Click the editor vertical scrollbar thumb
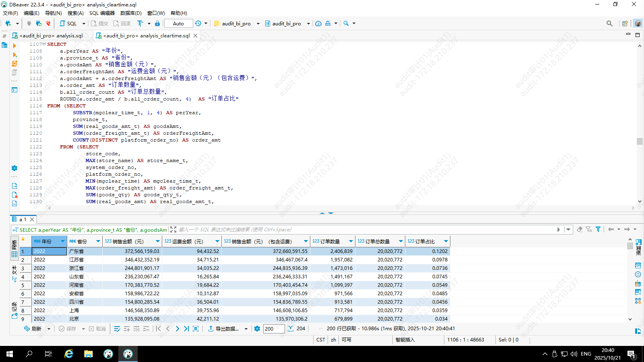644x362 pixels. pos(640,141)
